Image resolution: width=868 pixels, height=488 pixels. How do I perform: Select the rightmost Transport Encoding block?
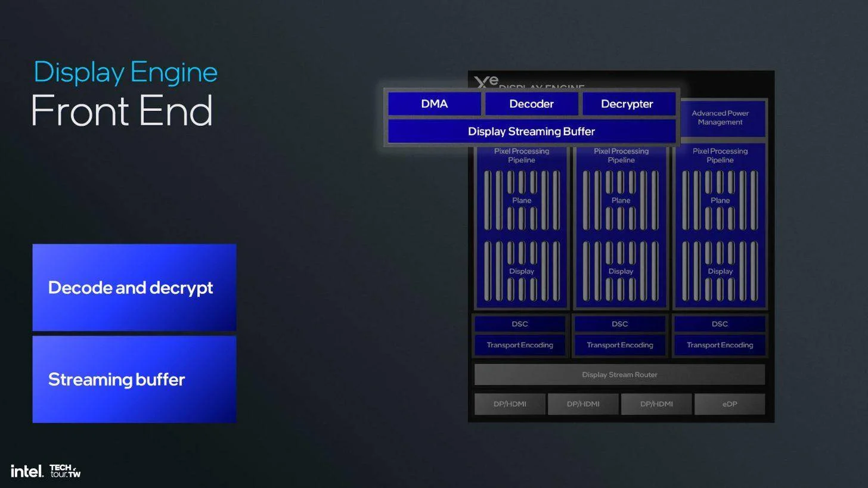(x=720, y=345)
